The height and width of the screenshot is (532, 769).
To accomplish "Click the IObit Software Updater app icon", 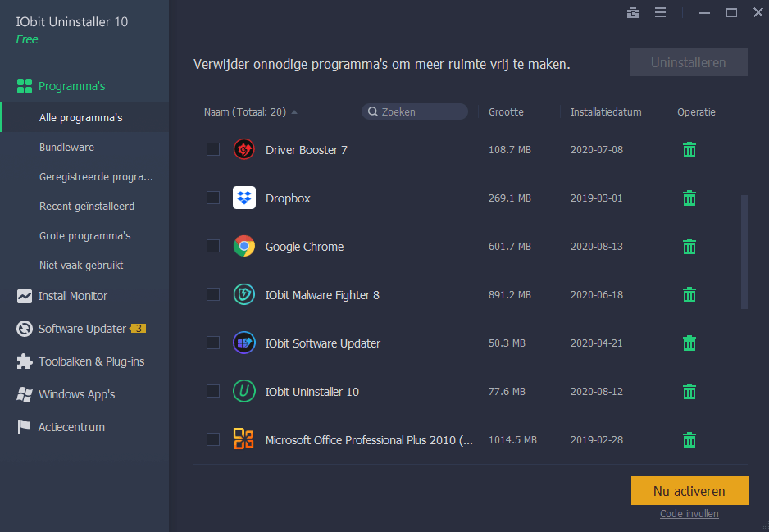I will point(243,343).
